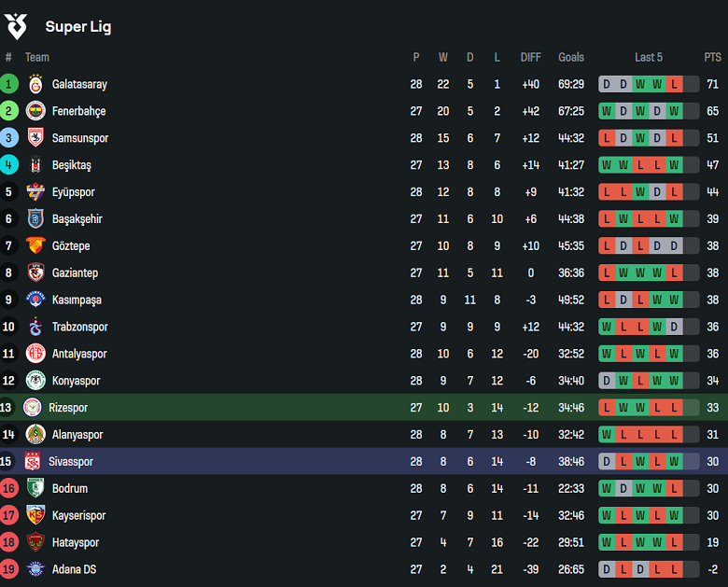
Task: Click the Kayserispor club crest icon
Action: (35, 515)
